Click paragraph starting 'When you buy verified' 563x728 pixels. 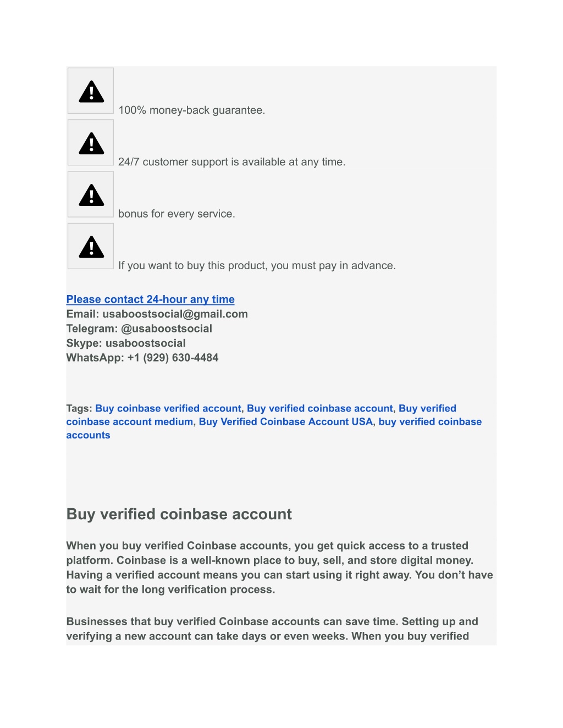280,568
